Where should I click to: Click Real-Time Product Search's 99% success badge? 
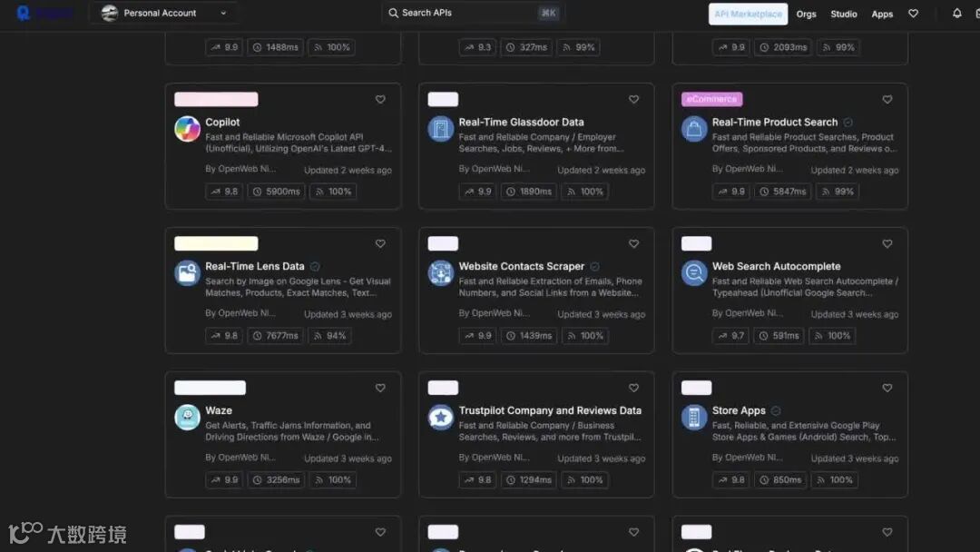[838, 192]
